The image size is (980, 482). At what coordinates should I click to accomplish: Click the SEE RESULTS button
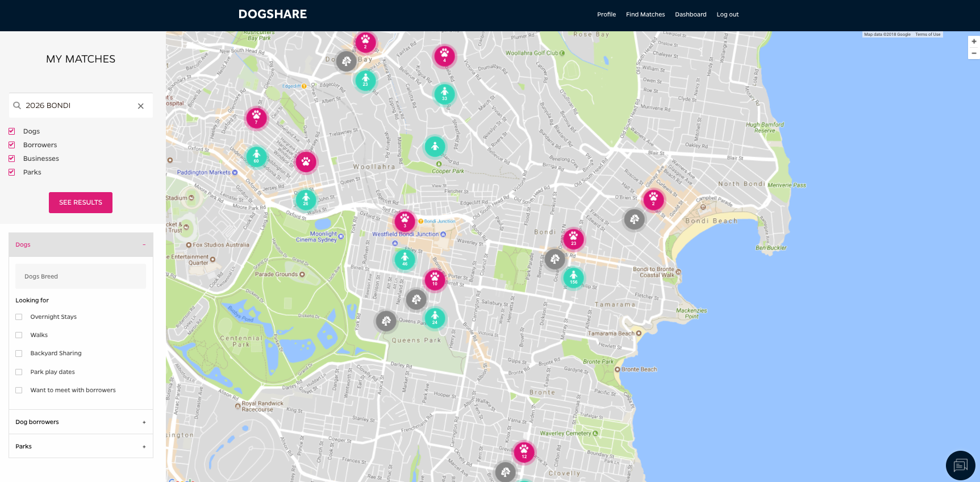click(x=81, y=202)
